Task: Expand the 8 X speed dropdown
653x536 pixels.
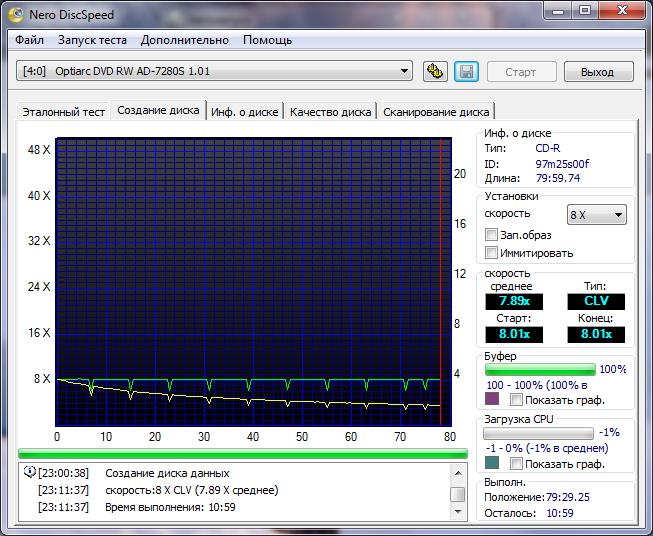Action: 596,215
